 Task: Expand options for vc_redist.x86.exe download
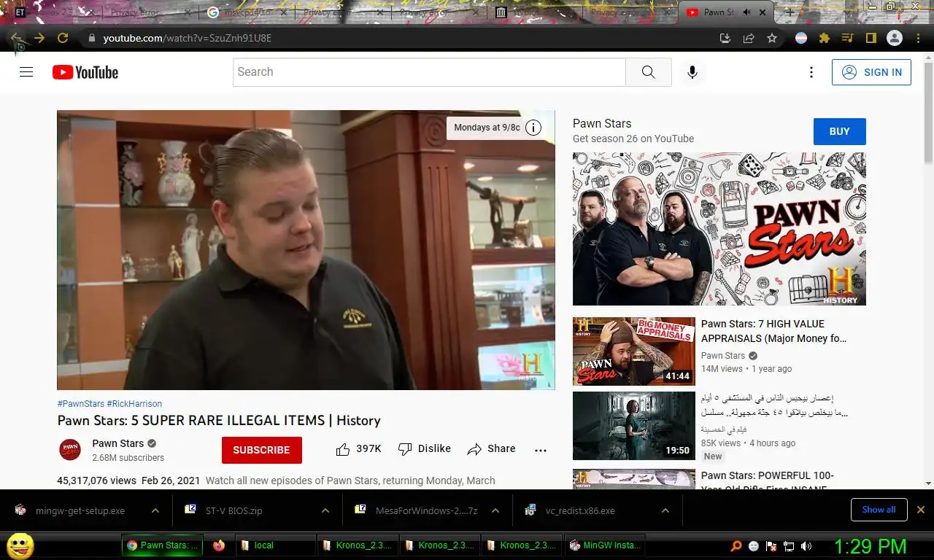[665, 511]
